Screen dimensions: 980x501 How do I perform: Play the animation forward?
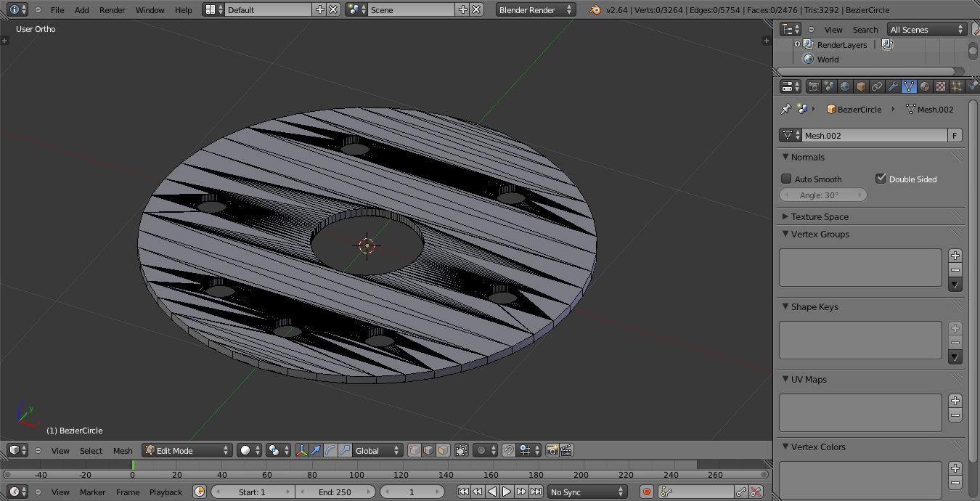pos(507,492)
